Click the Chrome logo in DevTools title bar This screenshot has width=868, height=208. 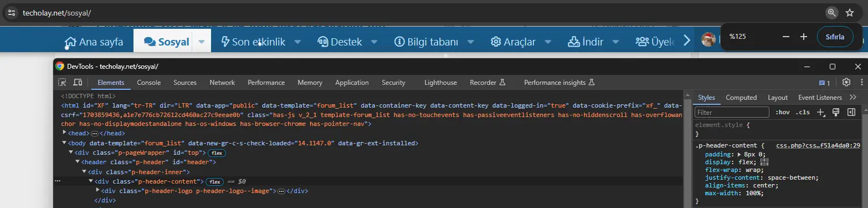pos(60,66)
